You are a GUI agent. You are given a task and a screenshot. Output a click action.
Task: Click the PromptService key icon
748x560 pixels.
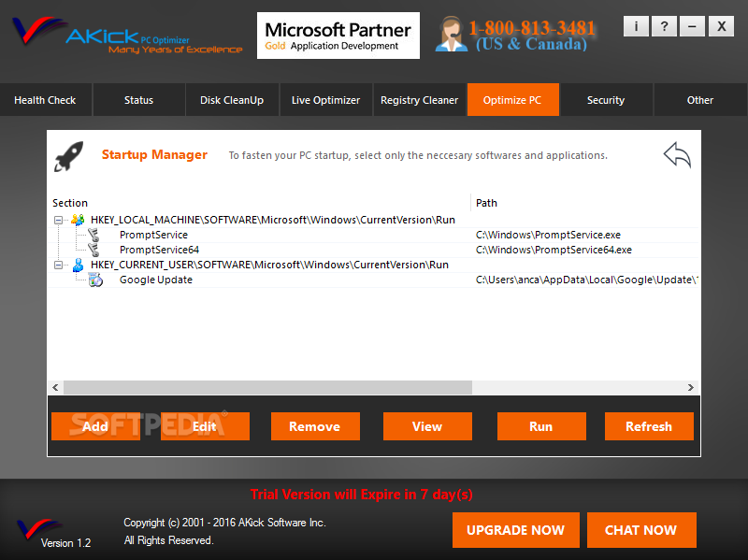(x=93, y=235)
